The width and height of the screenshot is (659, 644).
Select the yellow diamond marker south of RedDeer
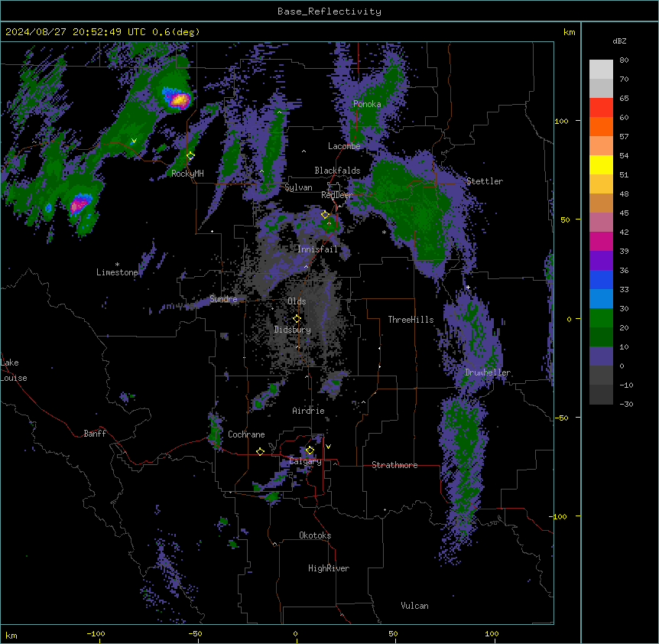325,215
